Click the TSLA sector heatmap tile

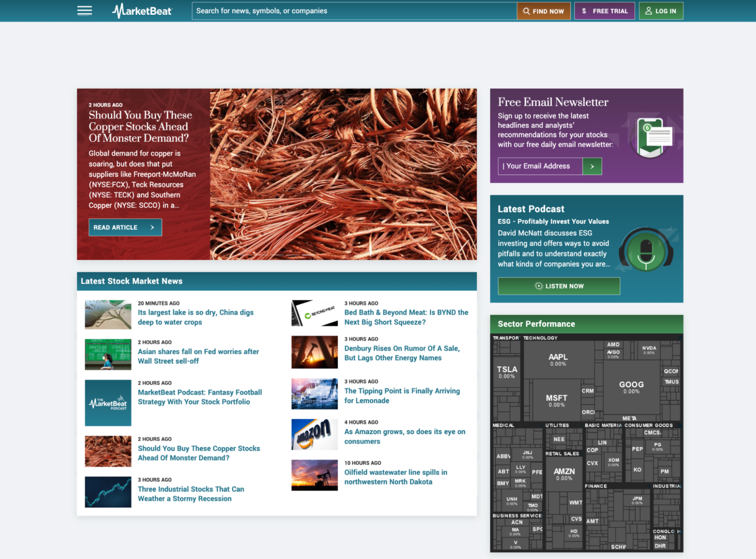point(506,373)
